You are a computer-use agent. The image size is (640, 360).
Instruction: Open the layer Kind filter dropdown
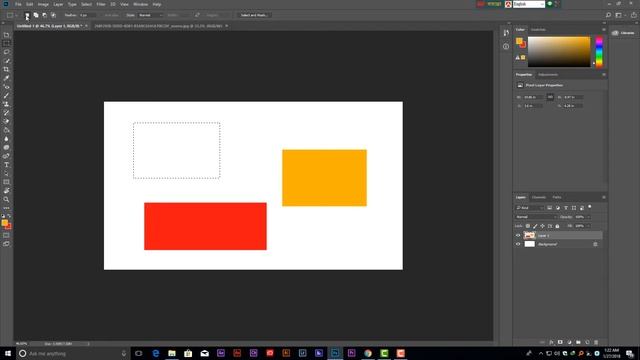[530, 208]
